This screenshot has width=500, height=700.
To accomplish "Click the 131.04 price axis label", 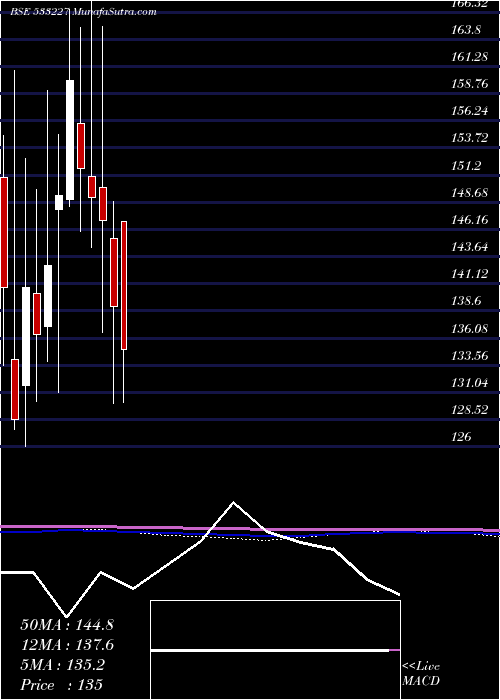I will [470, 383].
